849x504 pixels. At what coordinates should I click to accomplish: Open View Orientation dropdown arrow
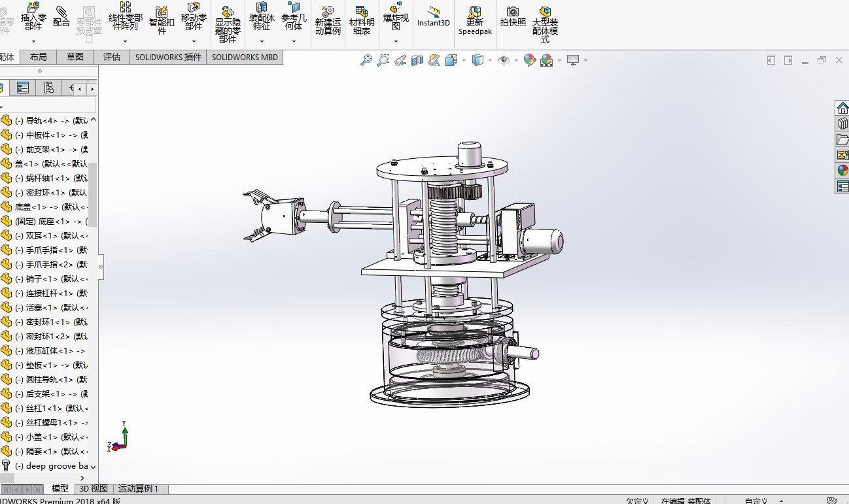coord(464,60)
